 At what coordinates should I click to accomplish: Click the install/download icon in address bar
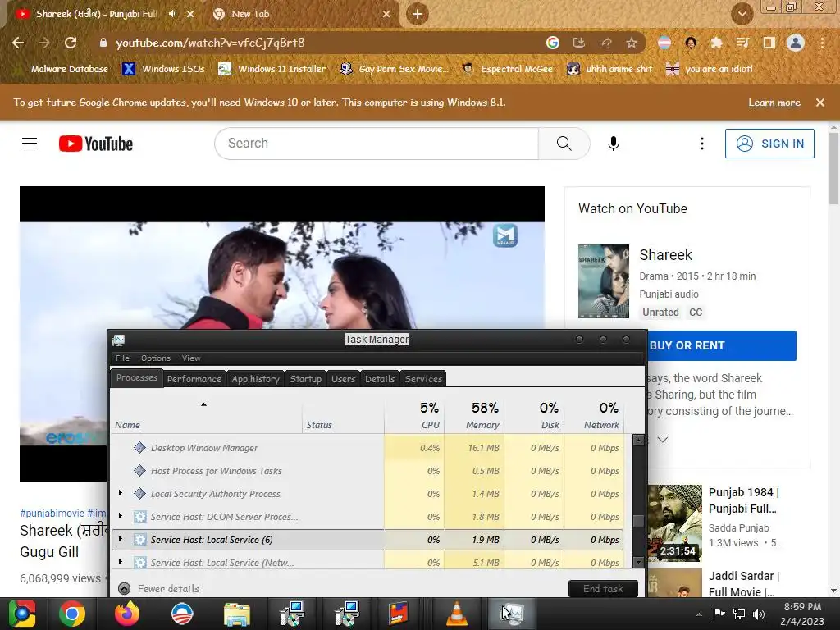(x=579, y=43)
